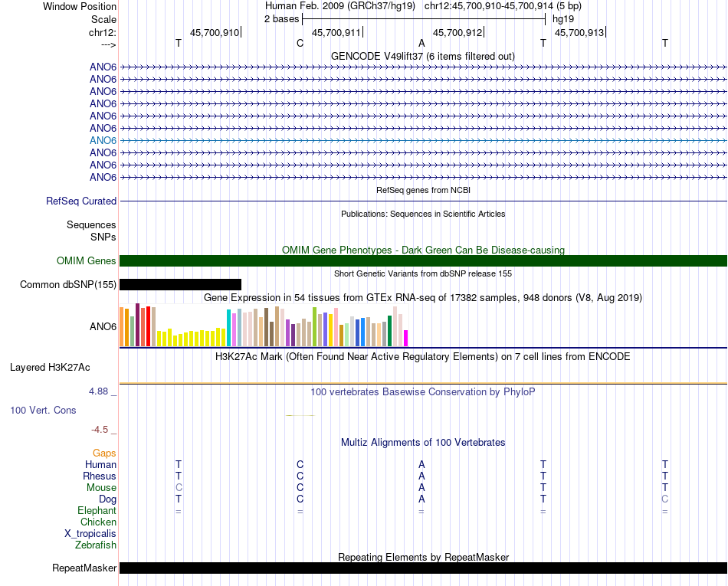Select the Human species row label

(100, 464)
